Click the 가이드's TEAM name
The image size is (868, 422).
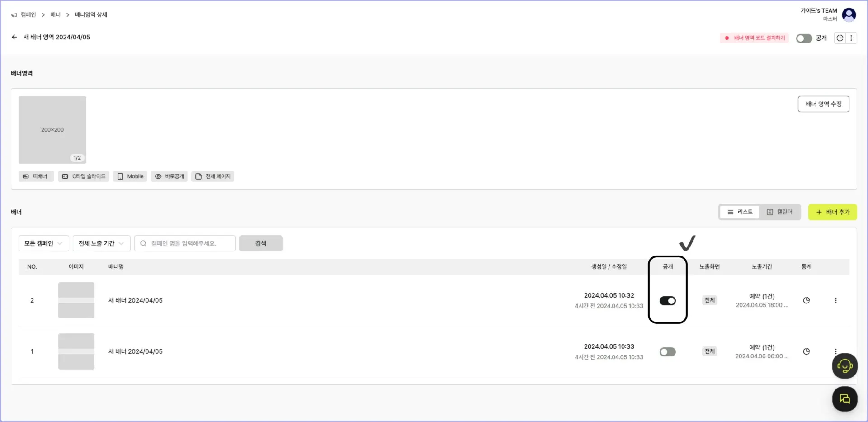(819, 11)
